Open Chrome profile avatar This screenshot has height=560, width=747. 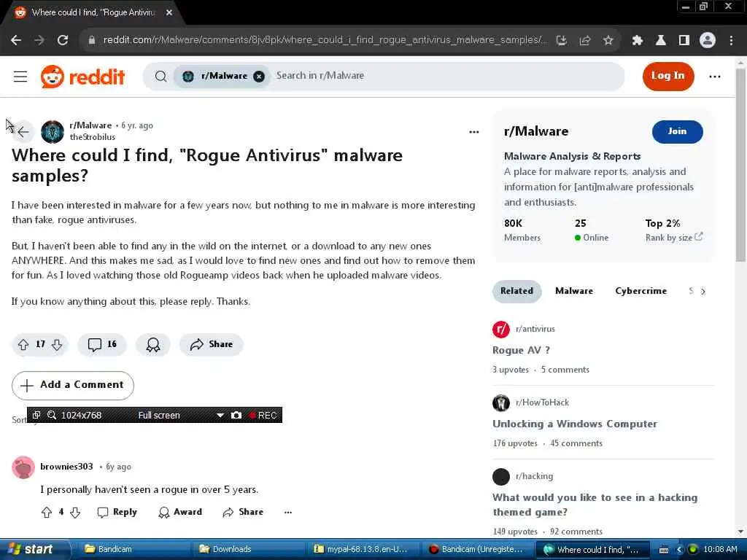(708, 41)
